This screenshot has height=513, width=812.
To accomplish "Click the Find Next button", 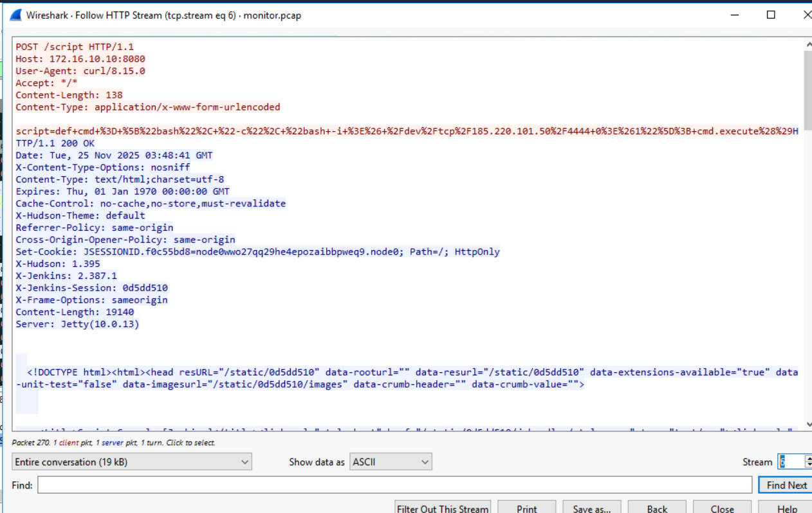I will pos(785,485).
